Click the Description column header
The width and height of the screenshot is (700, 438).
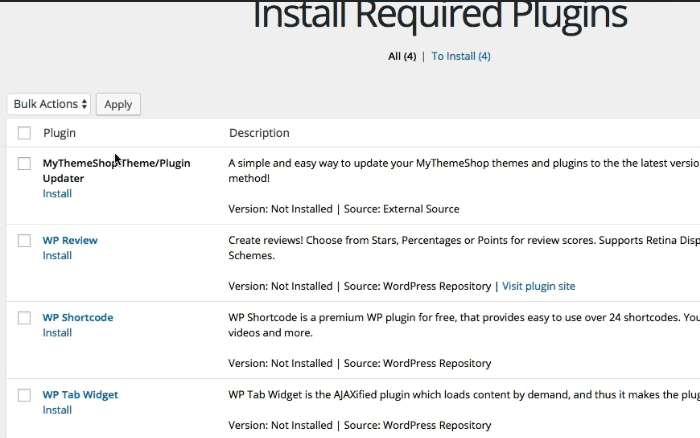259,133
